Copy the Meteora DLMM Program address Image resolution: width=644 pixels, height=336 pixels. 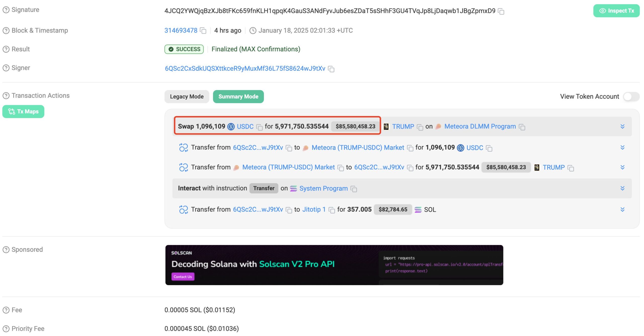point(522,127)
